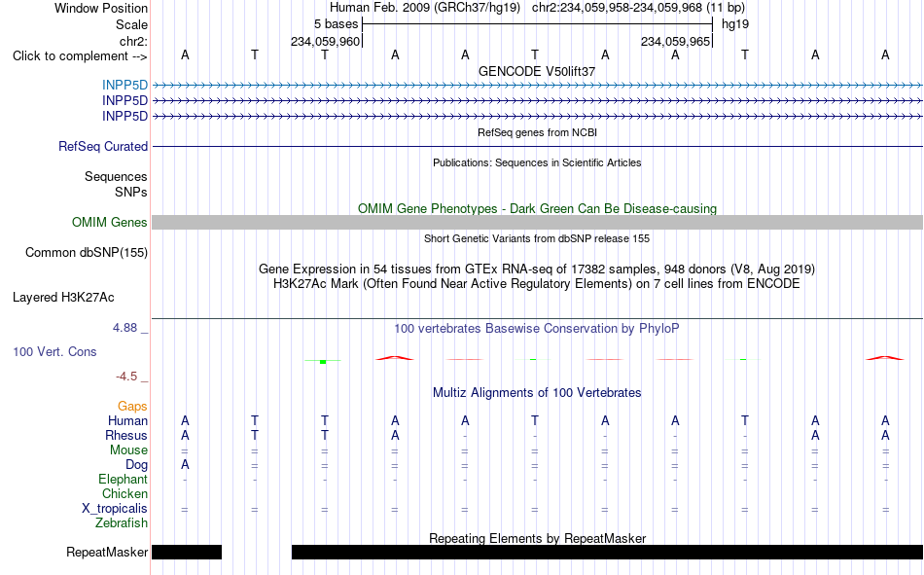
Task: Click the H3K27Ac Mark ENCODE title
Action: tap(537, 284)
